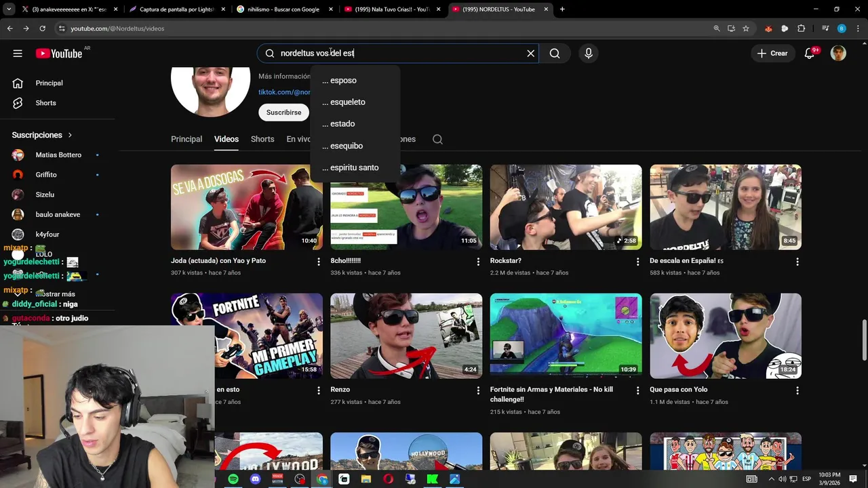The image size is (868, 488).
Task: Open the tiktok.com channel link
Action: [x=283, y=92]
